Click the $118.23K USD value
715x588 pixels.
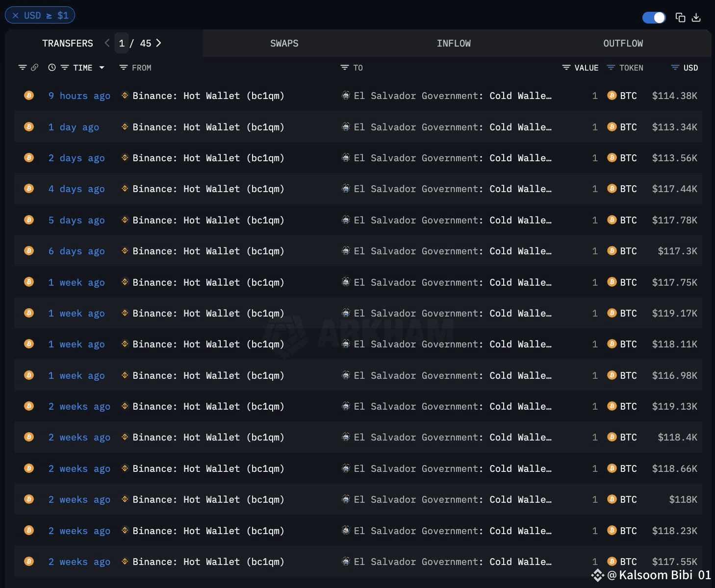pyautogui.click(x=675, y=531)
